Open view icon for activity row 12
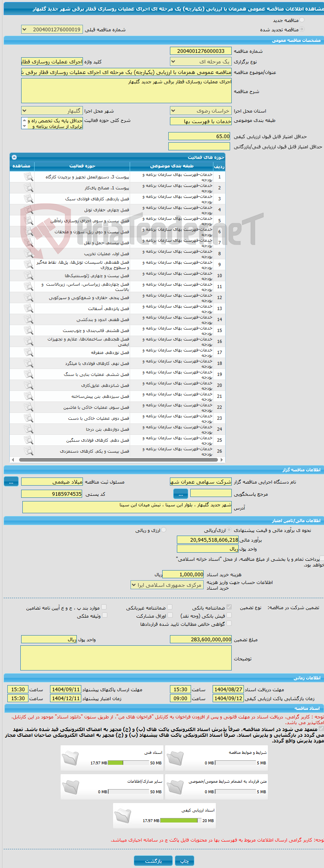Image resolution: width=324 pixels, height=868 pixels. (28, 297)
